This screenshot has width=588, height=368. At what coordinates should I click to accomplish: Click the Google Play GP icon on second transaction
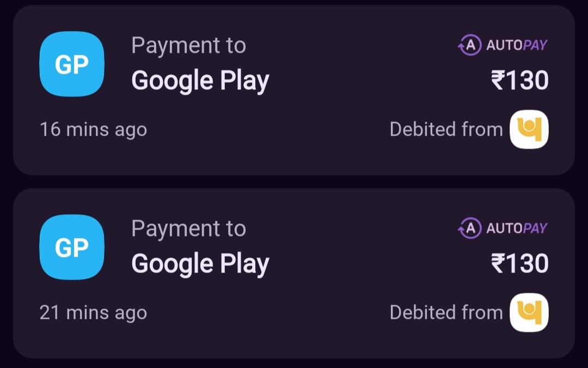click(x=71, y=246)
